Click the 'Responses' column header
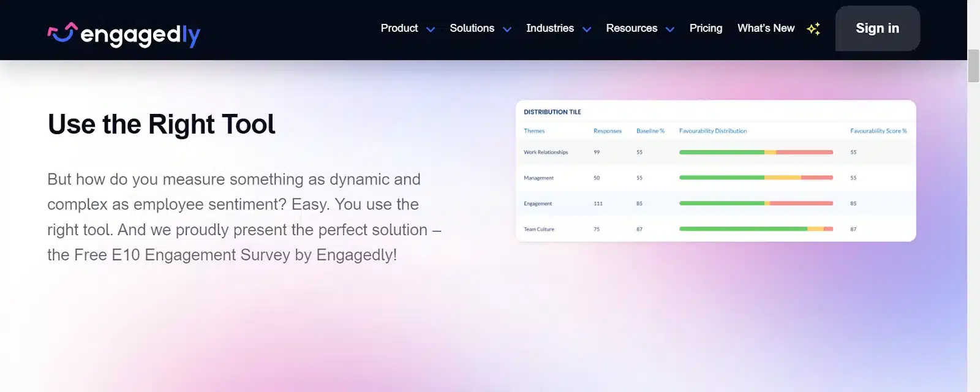 (608, 131)
